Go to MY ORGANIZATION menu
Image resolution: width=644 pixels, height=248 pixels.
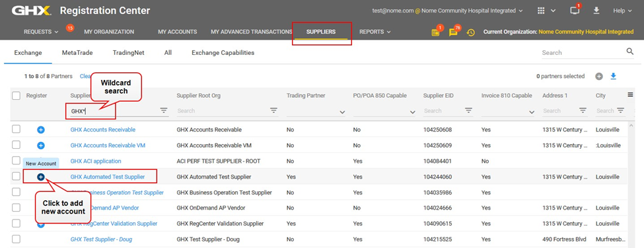click(x=109, y=32)
